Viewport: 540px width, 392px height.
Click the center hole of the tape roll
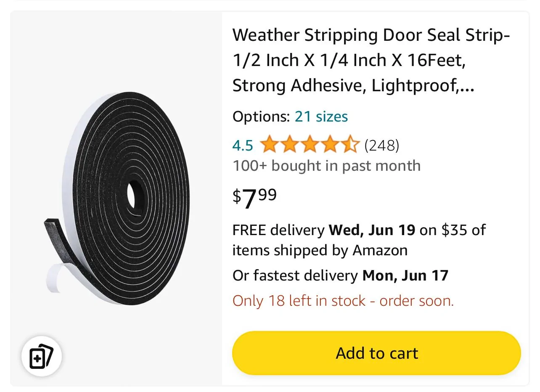pyautogui.click(x=135, y=194)
